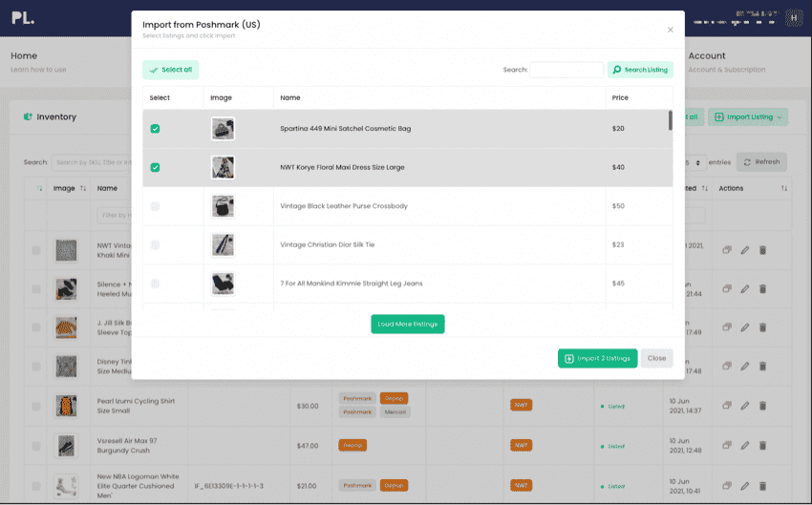Select Pearl Izumi Cycling Shirt row checkbox
This screenshot has width=812, height=505.
(36, 406)
